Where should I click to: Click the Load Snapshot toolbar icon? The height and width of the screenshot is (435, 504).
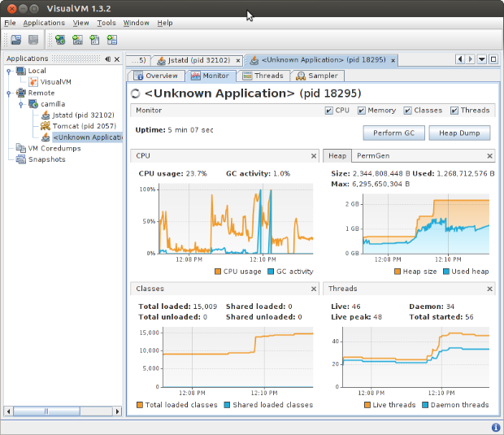pos(16,41)
